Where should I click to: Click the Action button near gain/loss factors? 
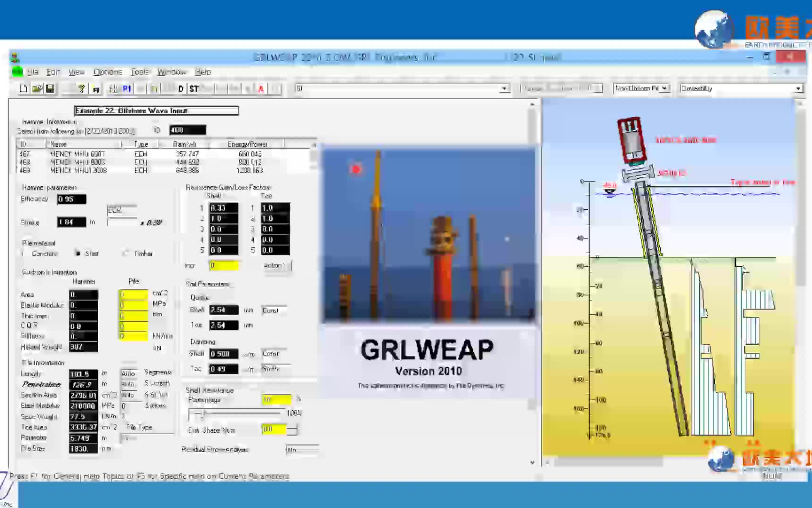point(276,265)
